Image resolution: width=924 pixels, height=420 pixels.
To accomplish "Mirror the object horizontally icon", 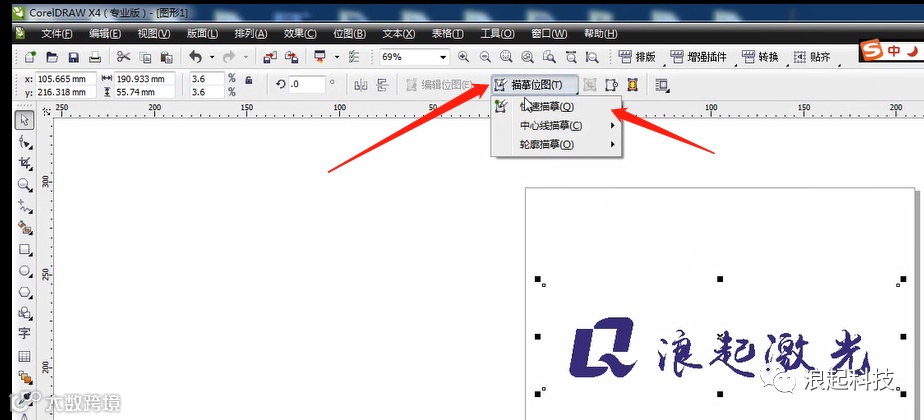I will point(361,85).
